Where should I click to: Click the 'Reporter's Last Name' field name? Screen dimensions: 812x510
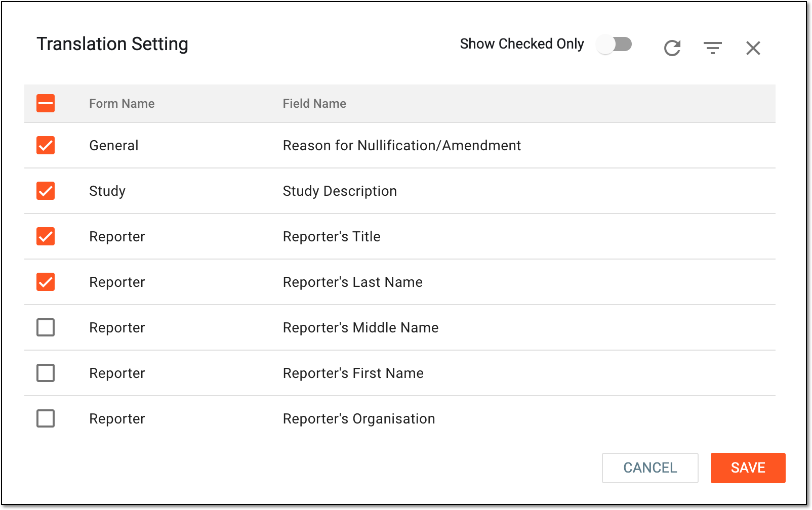(353, 282)
